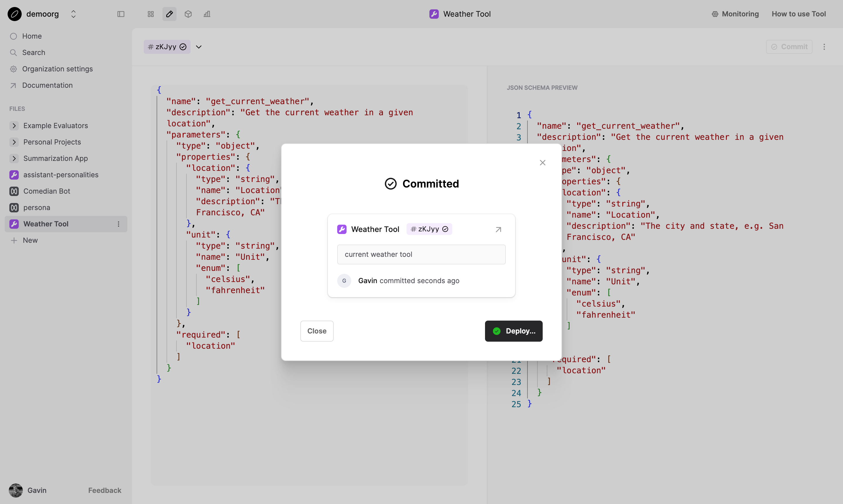This screenshot has width=843, height=504.
Task: Open the editor more options menu
Action: (824, 47)
